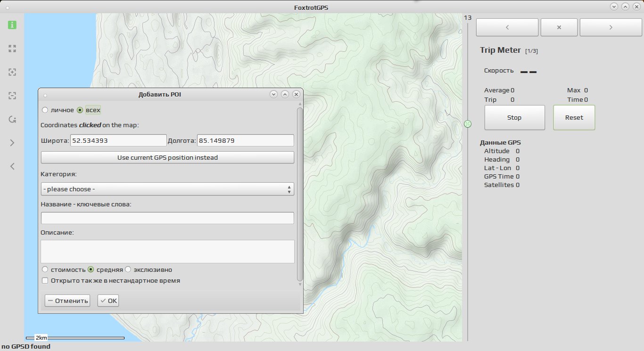Cancel the dialog with Отменить
Image resolution: width=644 pixels, height=351 pixels.
point(67,301)
